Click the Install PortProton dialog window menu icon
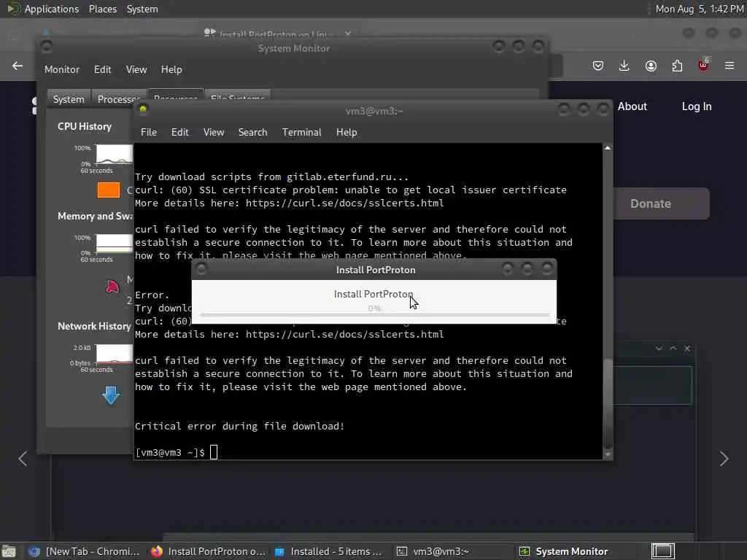747x560 pixels. coord(201,269)
